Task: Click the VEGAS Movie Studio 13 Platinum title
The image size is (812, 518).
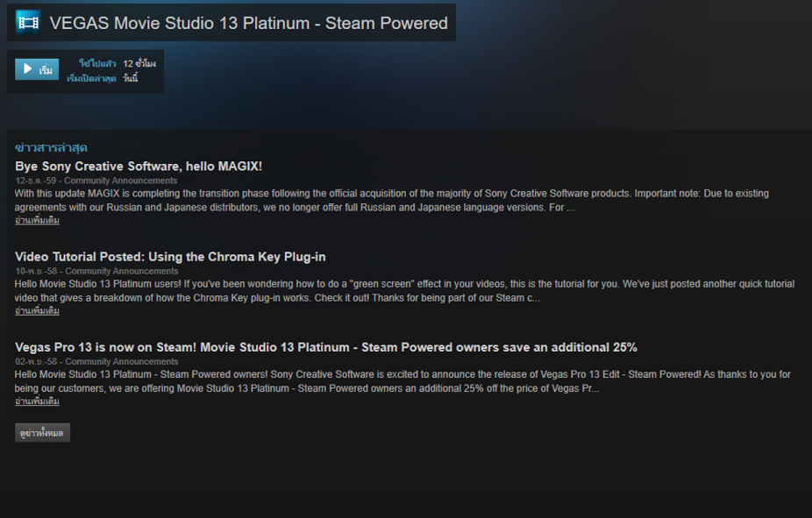Action: (248, 24)
